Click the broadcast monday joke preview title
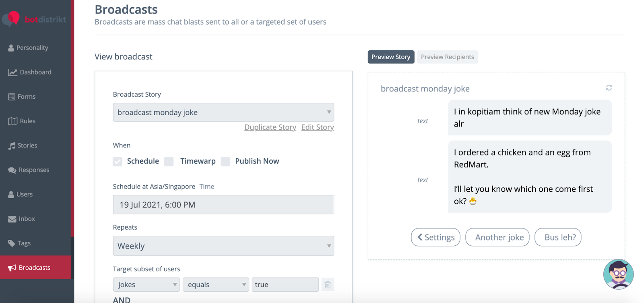This screenshot has height=303, width=644. [x=425, y=89]
